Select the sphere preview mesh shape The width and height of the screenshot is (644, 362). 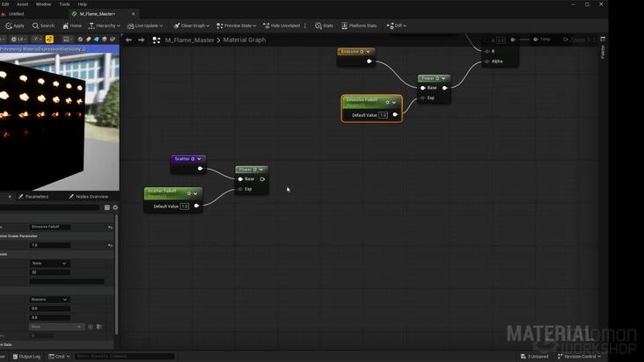click(81, 40)
